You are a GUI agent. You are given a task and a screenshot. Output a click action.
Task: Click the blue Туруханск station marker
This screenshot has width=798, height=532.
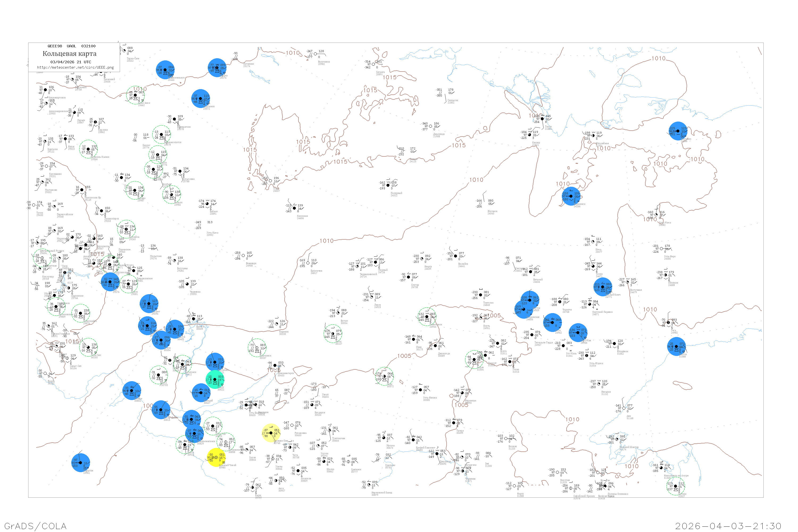201,98
